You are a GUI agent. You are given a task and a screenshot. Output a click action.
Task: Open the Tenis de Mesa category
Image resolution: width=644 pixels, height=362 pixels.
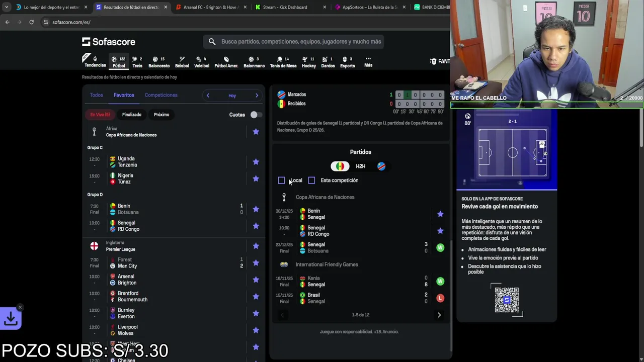[x=283, y=62]
